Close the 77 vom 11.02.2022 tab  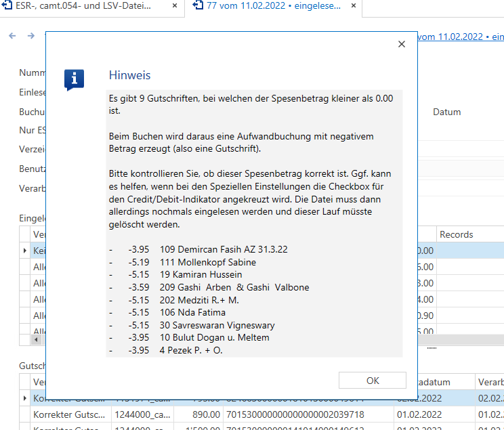point(354,5)
